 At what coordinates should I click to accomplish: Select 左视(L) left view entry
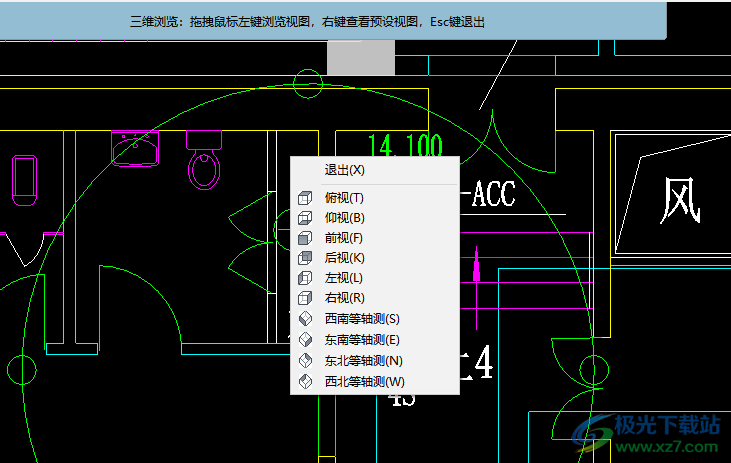375,278
